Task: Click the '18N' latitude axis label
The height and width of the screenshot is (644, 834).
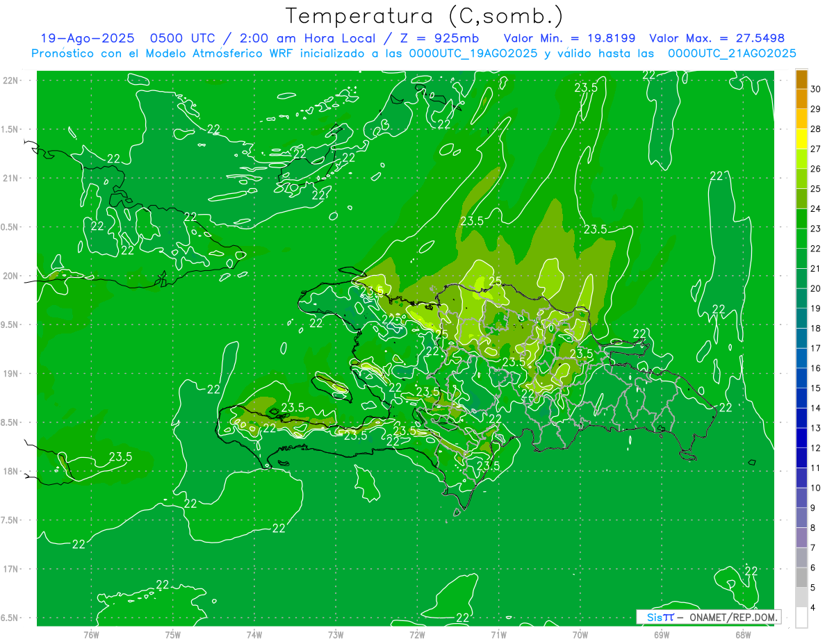Action: point(11,471)
